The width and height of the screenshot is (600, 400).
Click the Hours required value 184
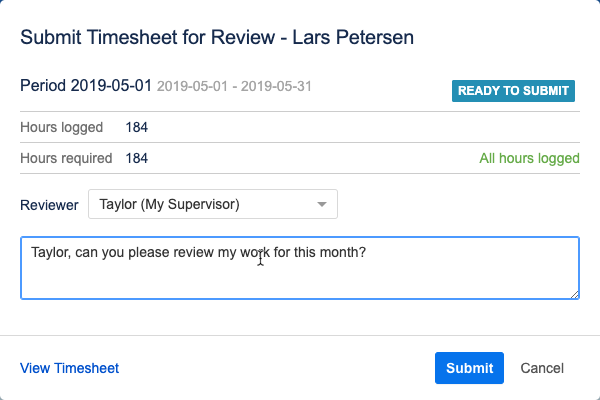click(137, 158)
